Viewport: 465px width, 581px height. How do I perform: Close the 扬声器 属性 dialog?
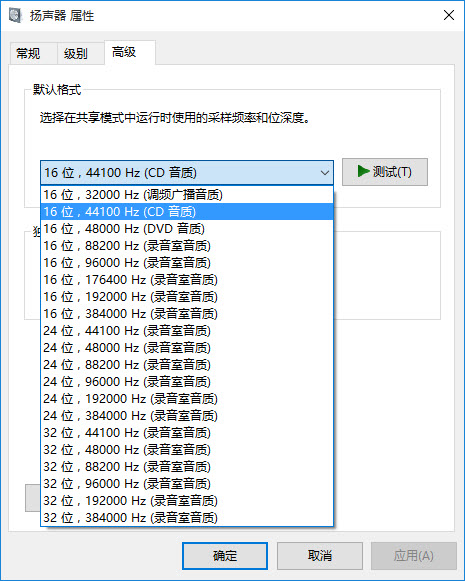pos(449,15)
